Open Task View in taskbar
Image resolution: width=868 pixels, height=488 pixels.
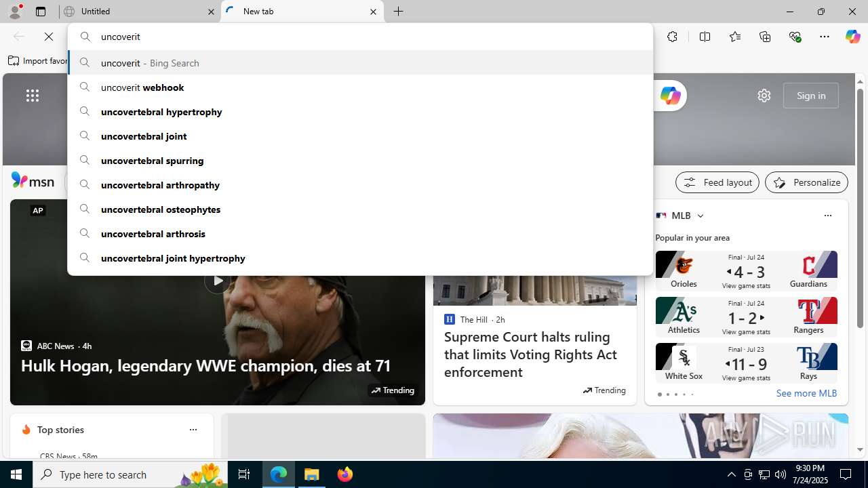click(x=244, y=474)
